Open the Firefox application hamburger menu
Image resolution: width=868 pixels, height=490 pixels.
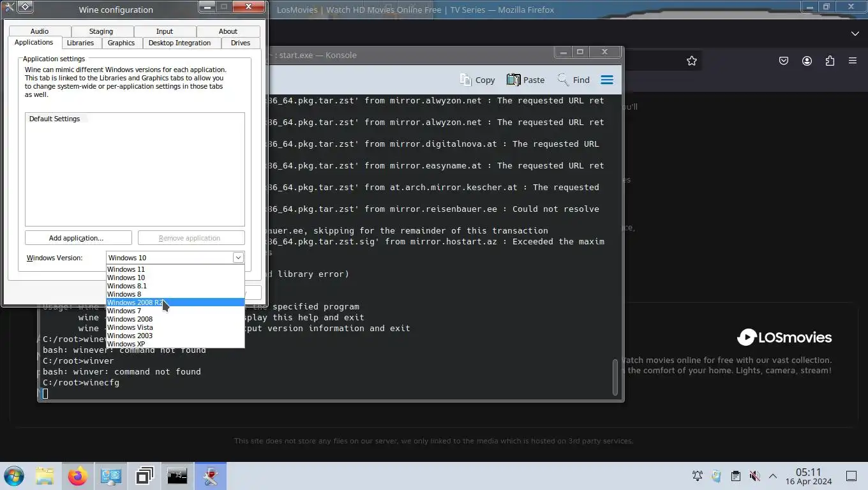(853, 61)
